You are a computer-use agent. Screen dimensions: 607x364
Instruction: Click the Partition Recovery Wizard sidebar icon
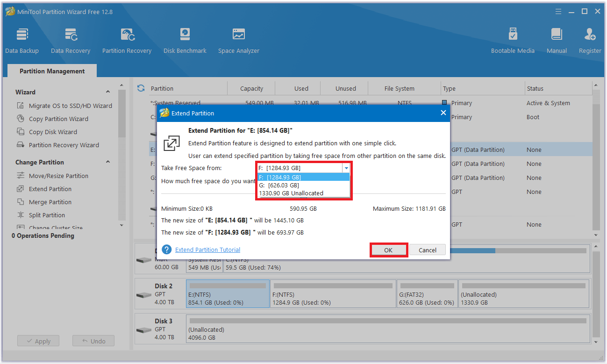(21, 145)
